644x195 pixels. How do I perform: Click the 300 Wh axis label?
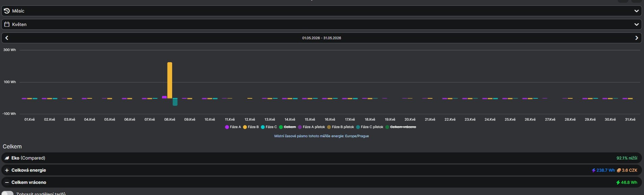(x=9, y=50)
